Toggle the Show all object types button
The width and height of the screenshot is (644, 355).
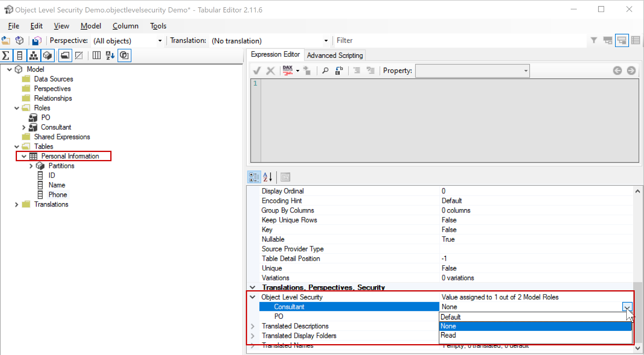click(x=124, y=55)
